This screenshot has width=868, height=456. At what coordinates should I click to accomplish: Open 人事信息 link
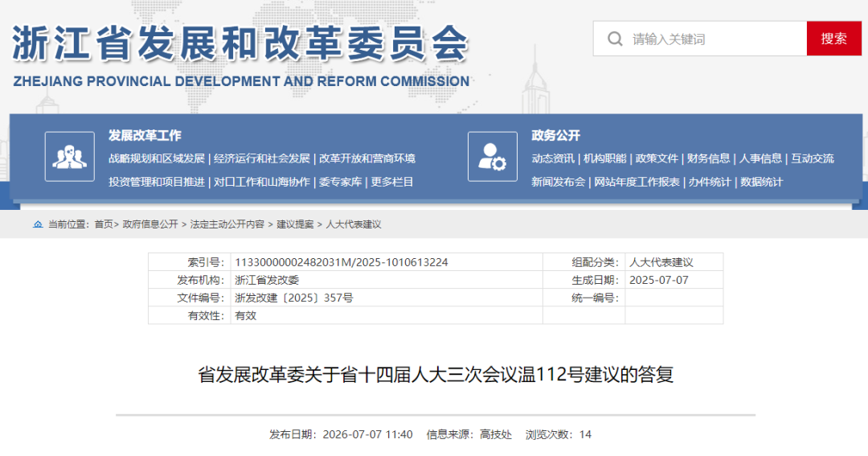[x=760, y=158]
